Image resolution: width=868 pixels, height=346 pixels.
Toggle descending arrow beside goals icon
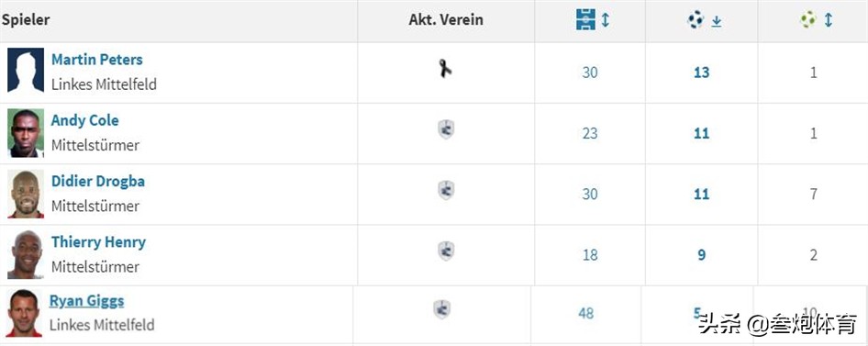tap(717, 22)
